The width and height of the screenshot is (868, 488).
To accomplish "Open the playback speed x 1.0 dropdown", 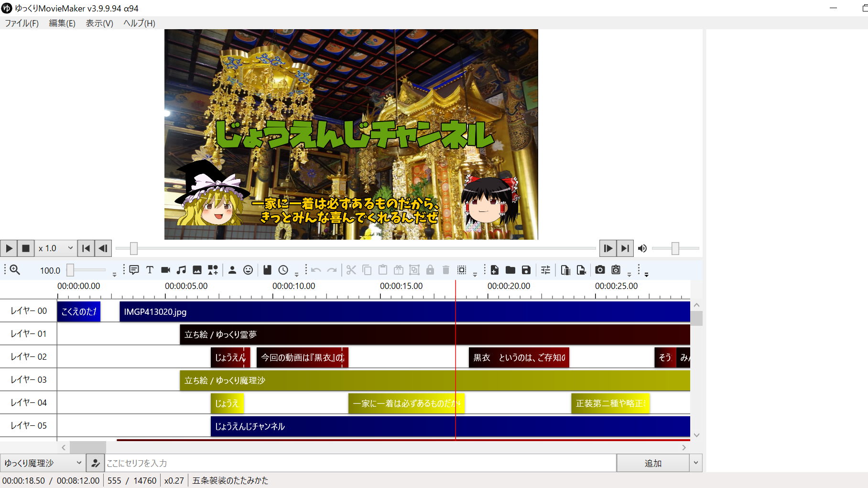I will [55, 248].
